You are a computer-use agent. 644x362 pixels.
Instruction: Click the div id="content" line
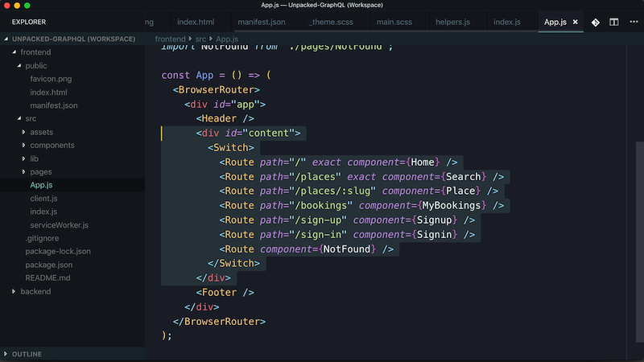pyautogui.click(x=248, y=133)
